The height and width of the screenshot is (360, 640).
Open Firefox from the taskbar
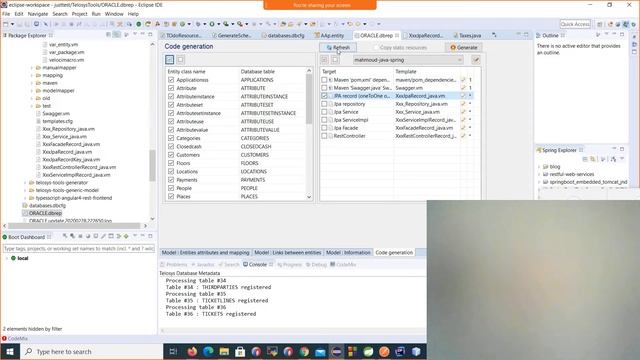click(192, 351)
